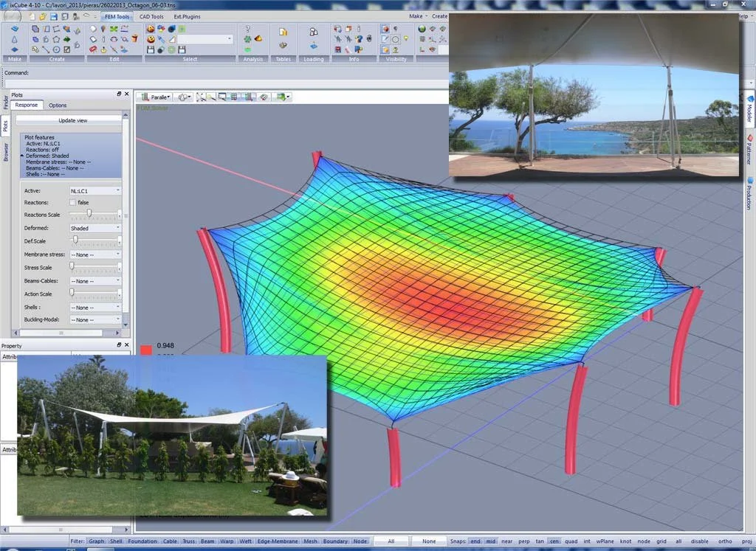756x551 pixels.
Task: Click the red eraser icon in Edit group
Action: pyautogui.click(x=93, y=49)
